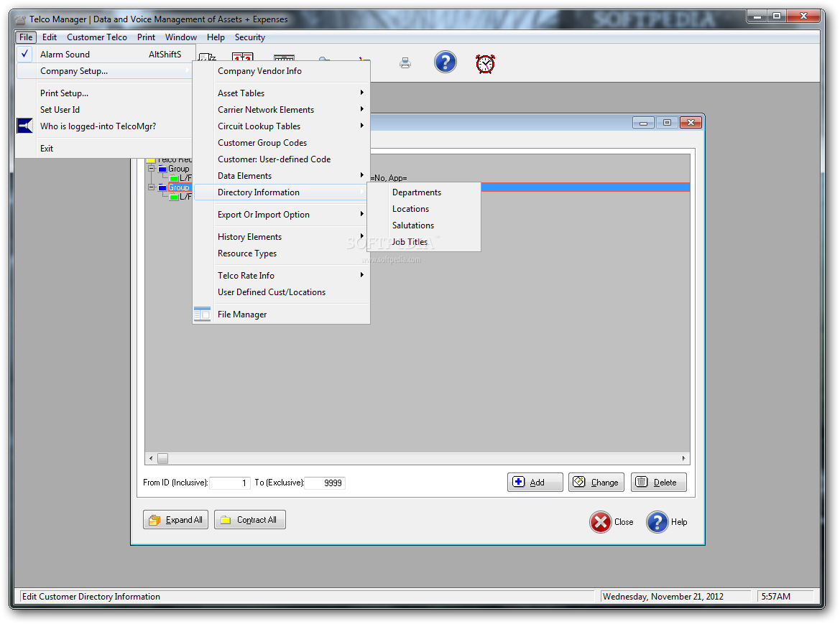
Task: Click the From ID (Inclusive) field
Action: click(230, 483)
